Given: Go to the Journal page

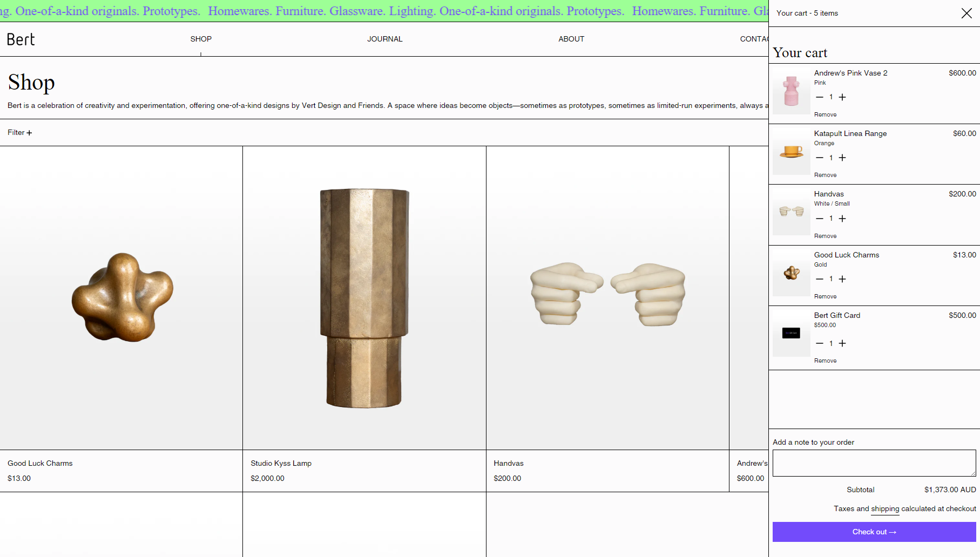Looking at the screenshot, I should pos(384,39).
